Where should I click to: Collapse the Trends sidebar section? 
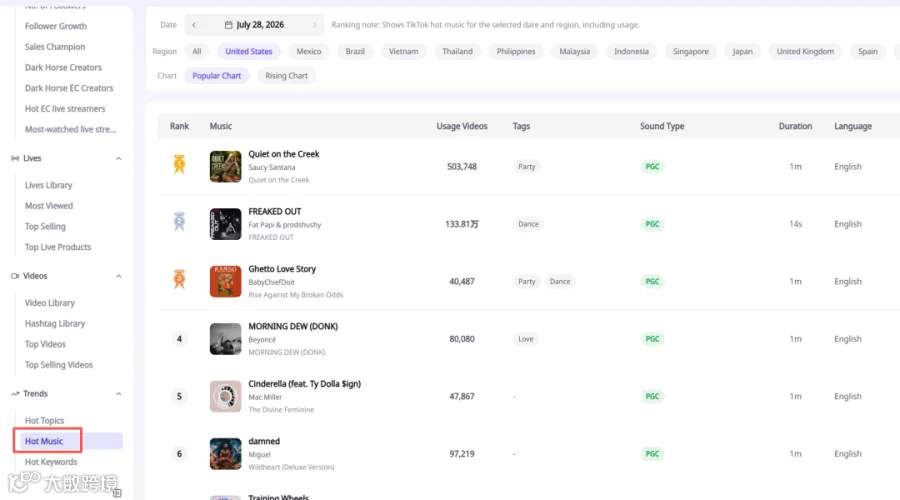[118, 394]
